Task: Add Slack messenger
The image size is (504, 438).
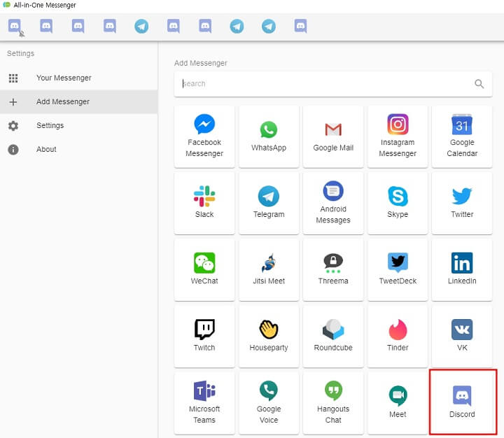Action: coord(204,203)
